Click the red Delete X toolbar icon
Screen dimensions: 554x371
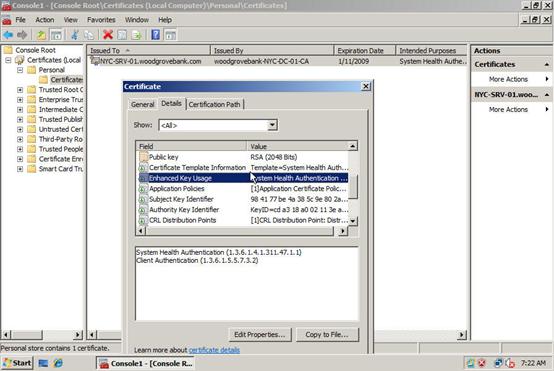[108, 35]
